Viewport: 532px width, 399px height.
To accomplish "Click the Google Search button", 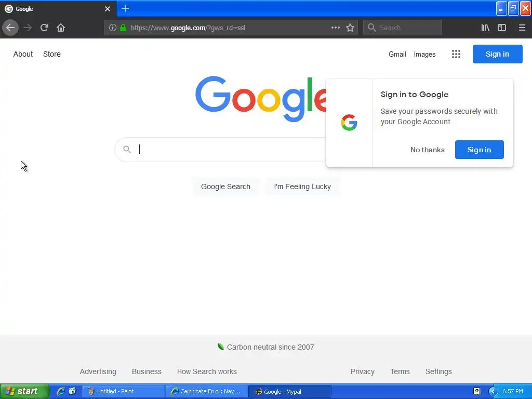I will tap(225, 187).
